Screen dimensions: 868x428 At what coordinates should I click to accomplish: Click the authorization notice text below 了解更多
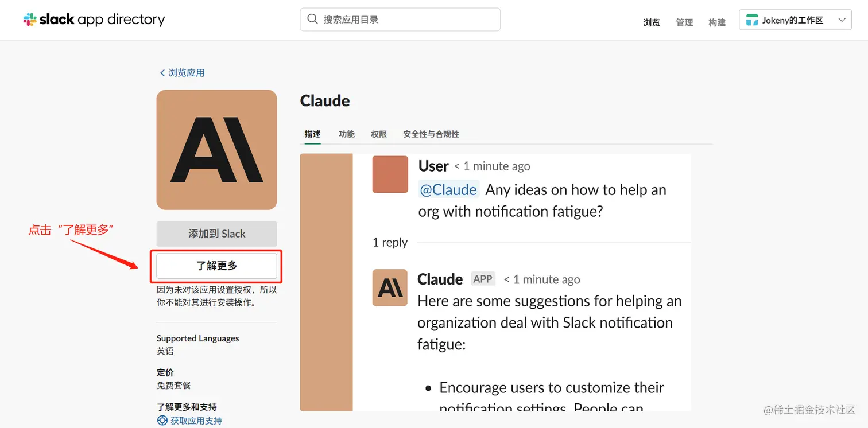coord(217,296)
